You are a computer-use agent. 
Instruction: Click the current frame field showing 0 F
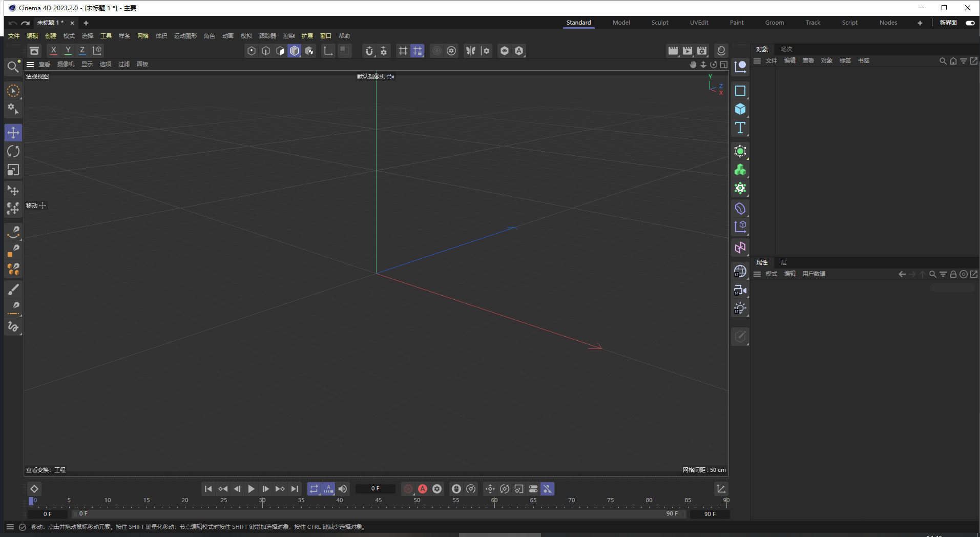376,488
